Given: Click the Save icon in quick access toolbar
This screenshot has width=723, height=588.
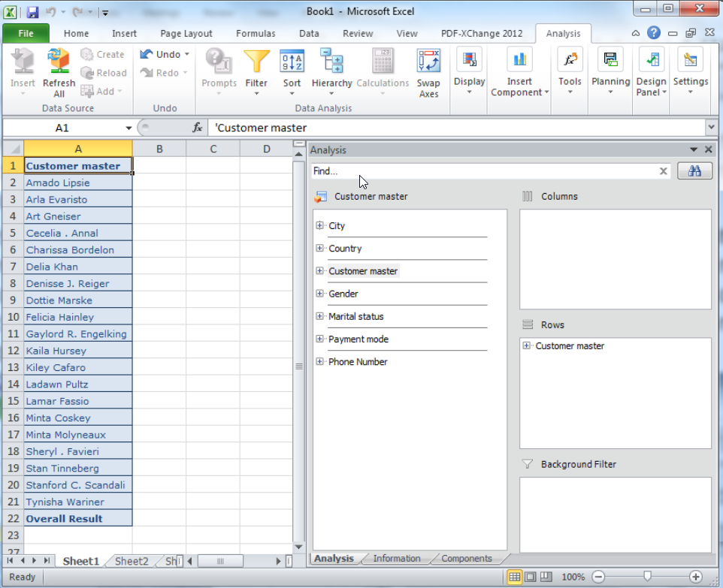Looking at the screenshot, I should click(32, 12).
